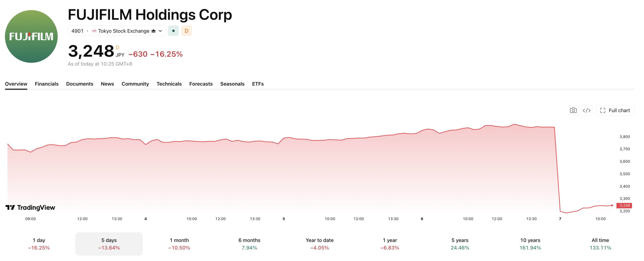Click the FUJIFILM company logo
Screen dimensions: 644x261
coord(31,36)
